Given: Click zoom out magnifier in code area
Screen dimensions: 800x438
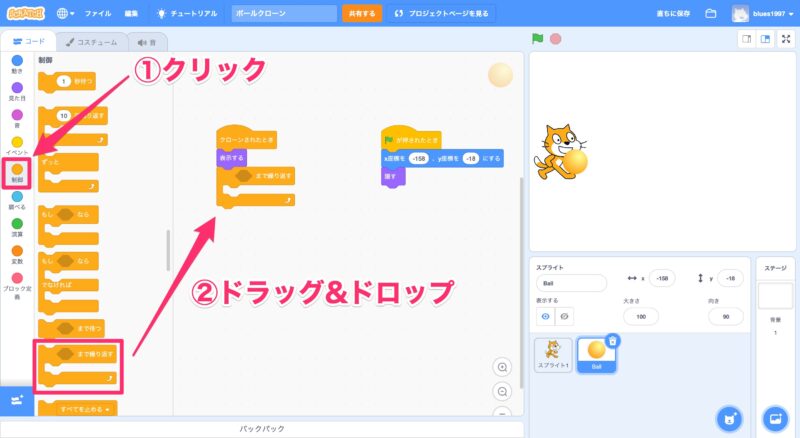Looking at the screenshot, I should [502, 391].
